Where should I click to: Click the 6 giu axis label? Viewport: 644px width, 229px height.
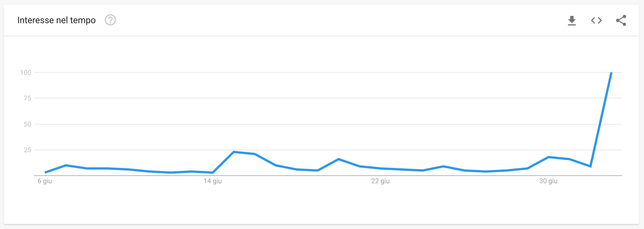(x=45, y=181)
